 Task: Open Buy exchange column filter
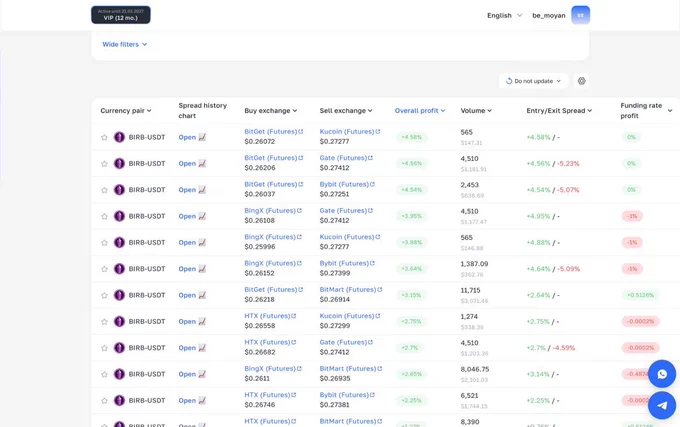pyautogui.click(x=271, y=111)
